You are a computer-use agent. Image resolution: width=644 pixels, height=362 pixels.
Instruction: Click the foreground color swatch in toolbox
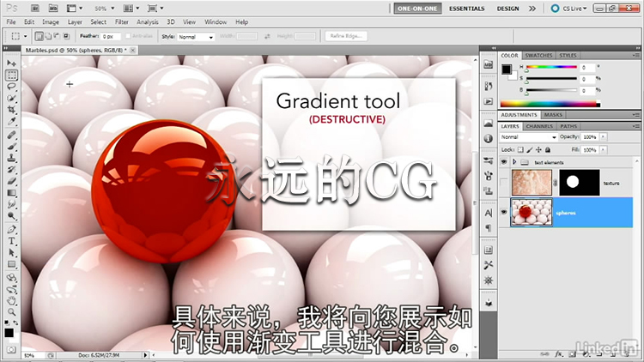(x=9, y=333)
